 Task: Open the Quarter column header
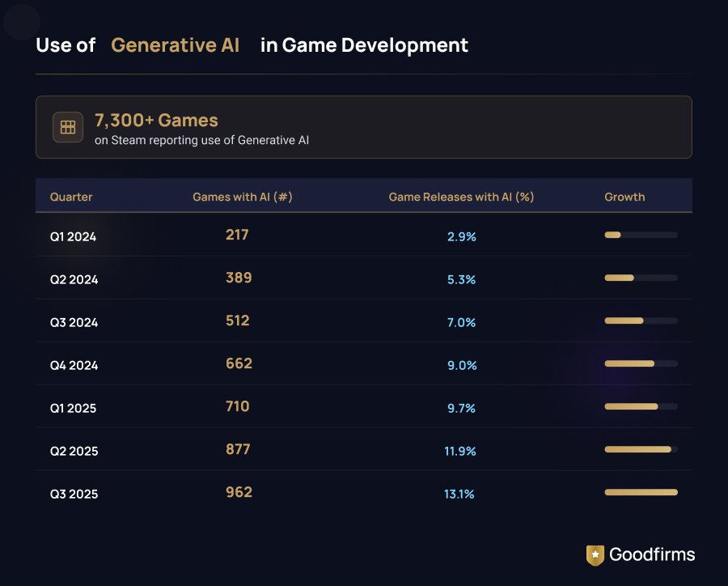[x=71, y=197]
